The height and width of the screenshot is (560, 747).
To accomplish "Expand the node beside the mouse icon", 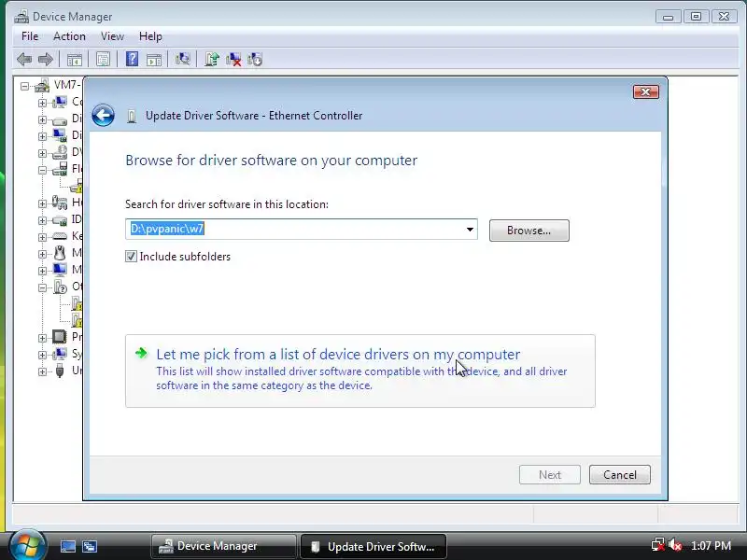I will click(x=42, y=254).
